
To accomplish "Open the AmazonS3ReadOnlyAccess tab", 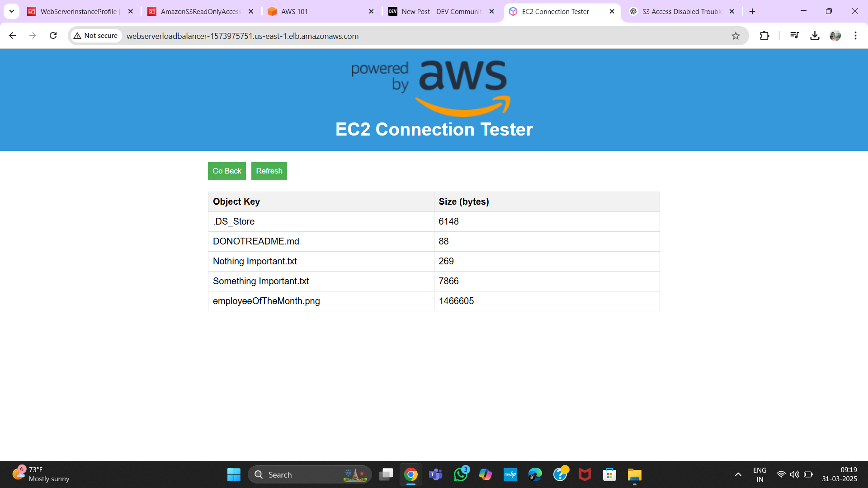I will point(201,12).
